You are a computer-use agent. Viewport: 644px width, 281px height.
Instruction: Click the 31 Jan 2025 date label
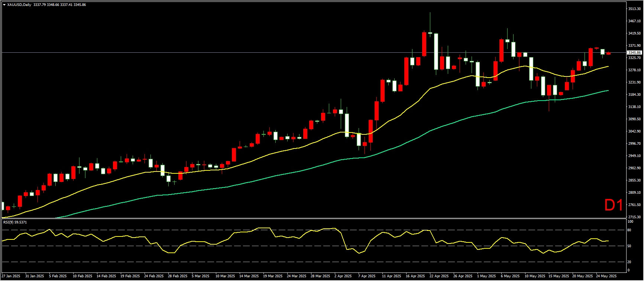click(35, 276)
